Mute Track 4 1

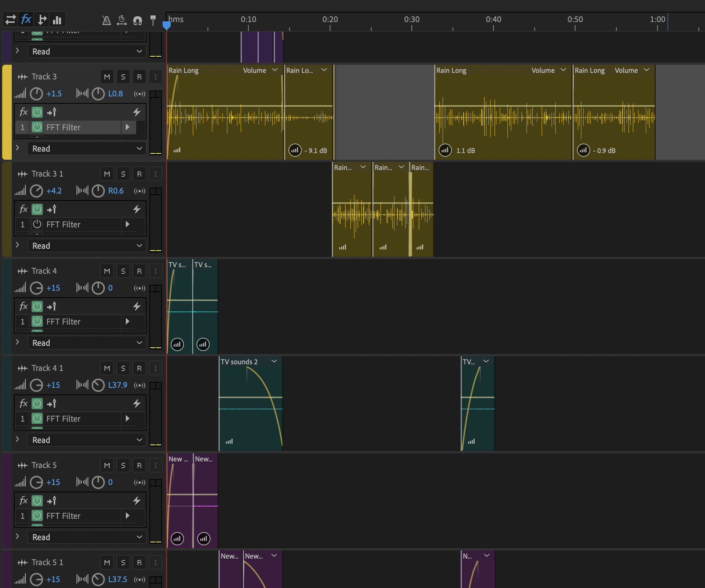(107, 368)
